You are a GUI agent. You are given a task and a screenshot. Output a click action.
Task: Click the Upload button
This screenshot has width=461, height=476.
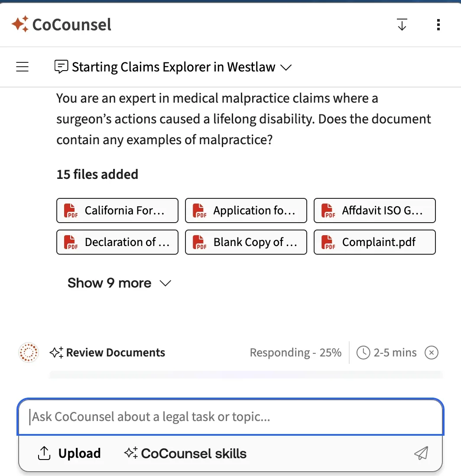69,453
